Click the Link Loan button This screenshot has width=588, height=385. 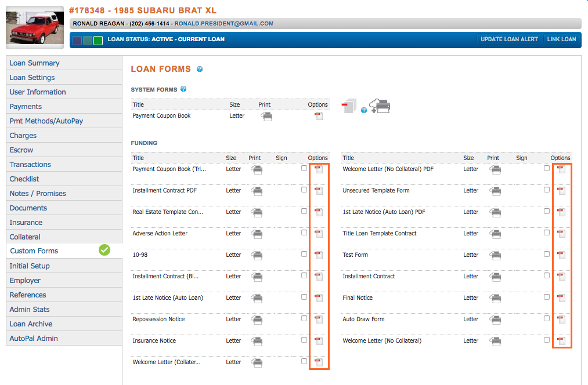(x=561, y=39)
